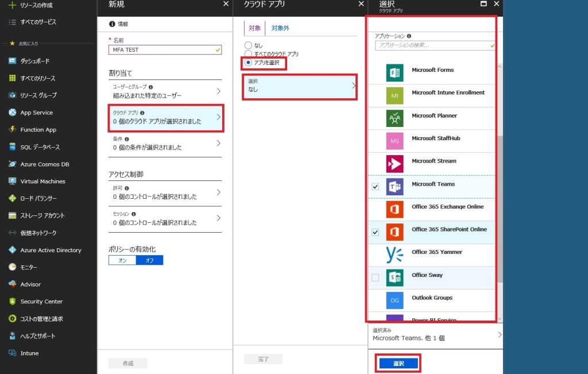Viewport: 588px width, 374px height.
Task: Select Office 365 Exchange Online entry
Action: 432,209
